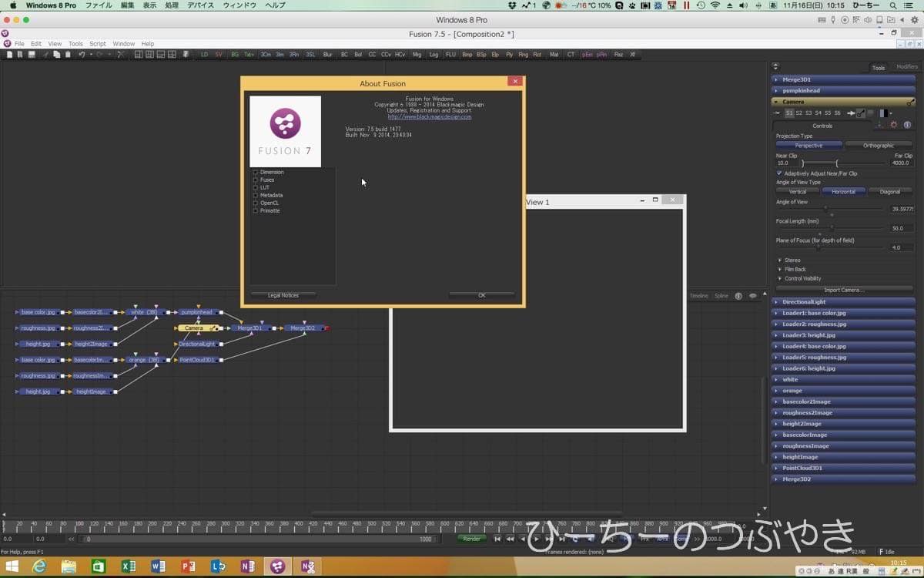Click the Color Corrector (CC) toolbar icon
This screenshot has height=578, width=924.
tap(372, 55)
